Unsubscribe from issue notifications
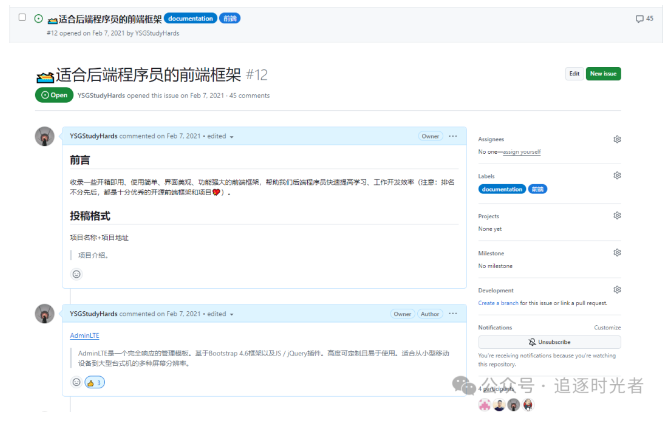This screenshot has height=428, width=669. pyautogui.click(x=549, y=342)
